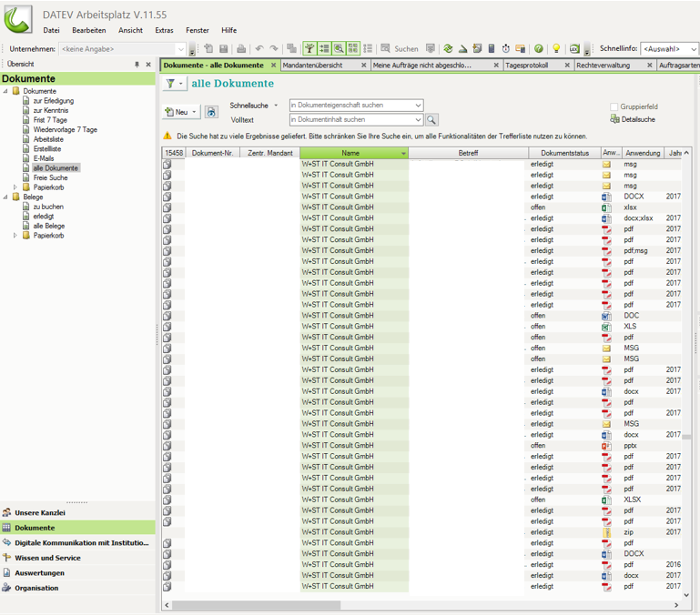The width and height of the screenshot is (700, 616).
Task: Select 'Freie Suche' in the tree
Action: (50, 177)
